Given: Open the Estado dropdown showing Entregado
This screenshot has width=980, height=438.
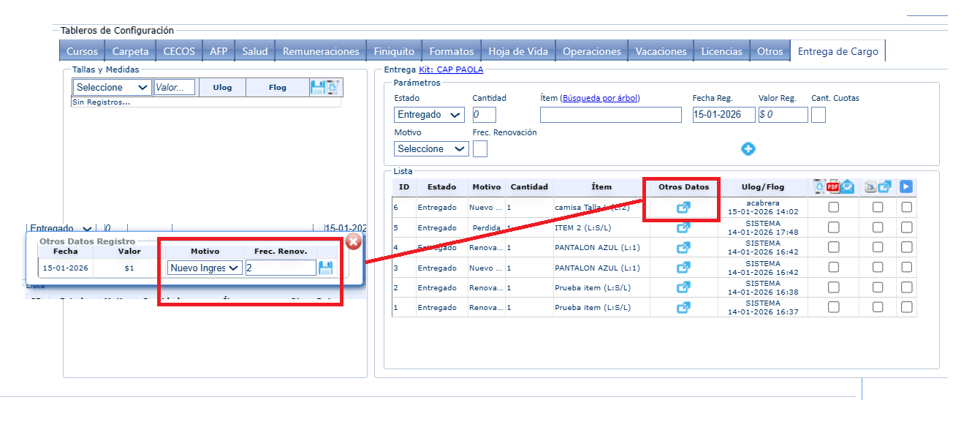Looking at the screenshot, I should point(429,115).
